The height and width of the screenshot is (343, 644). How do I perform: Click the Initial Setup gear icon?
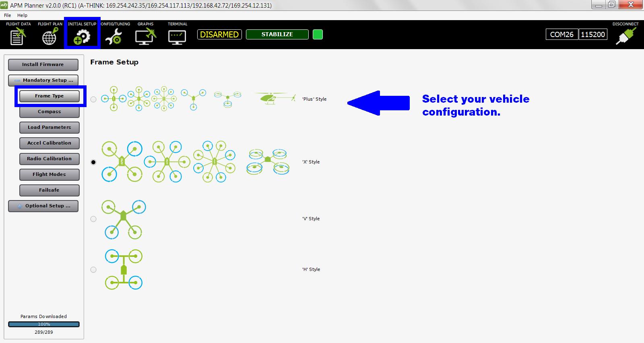point(82,36)
